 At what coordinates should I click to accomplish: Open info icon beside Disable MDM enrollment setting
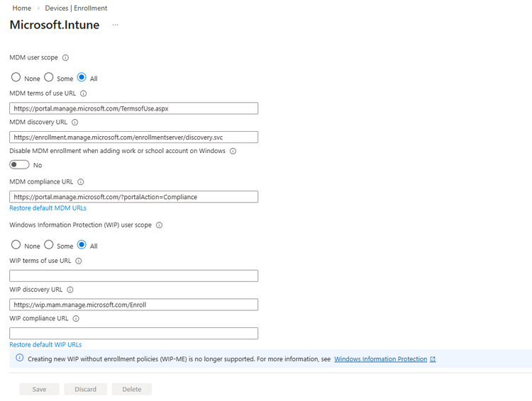pyautogui.click(x=233, y=151)
